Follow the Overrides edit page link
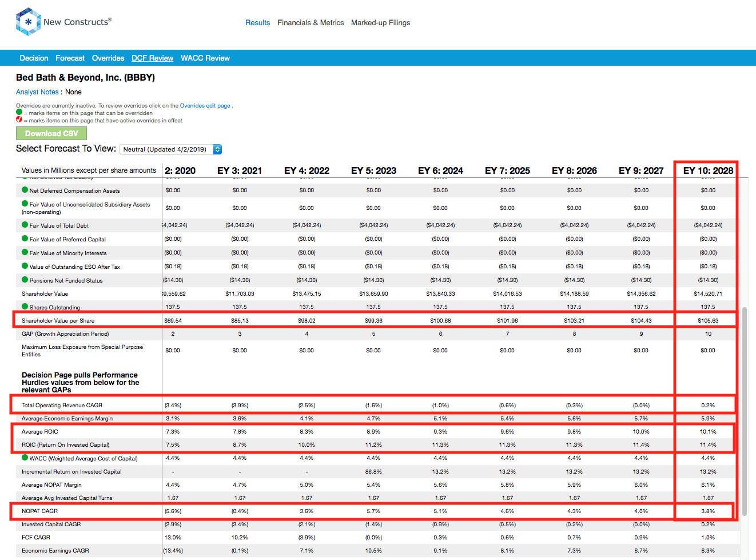The image size is (756, 560). tap(205, 106)
